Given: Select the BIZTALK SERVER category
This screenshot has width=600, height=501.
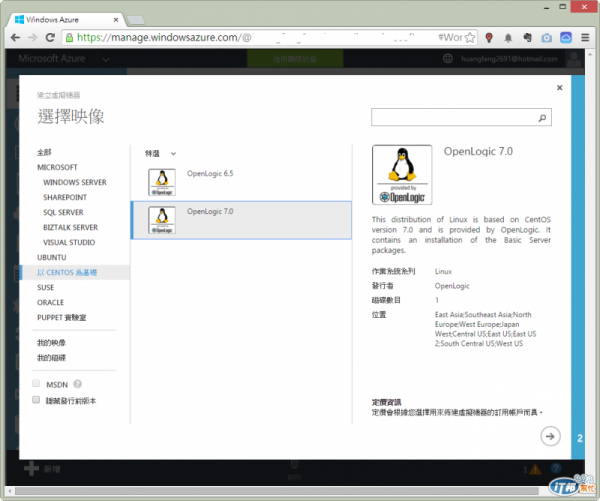Looking at the screenshot, I should point(70,227).
